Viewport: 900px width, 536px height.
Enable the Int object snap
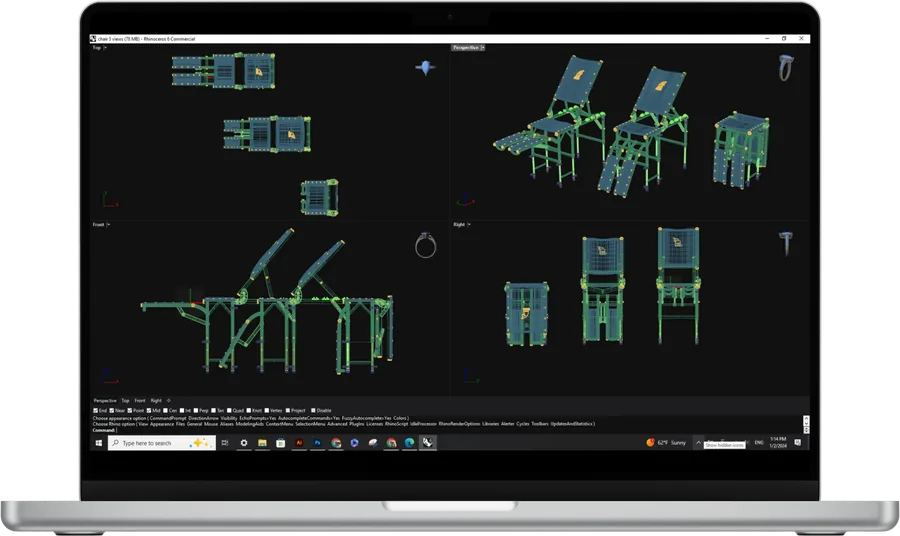tap(182, 410)
